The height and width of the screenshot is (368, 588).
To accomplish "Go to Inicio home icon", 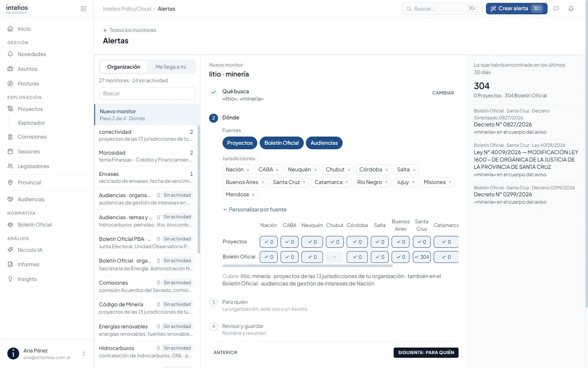I will coord(11,29).
